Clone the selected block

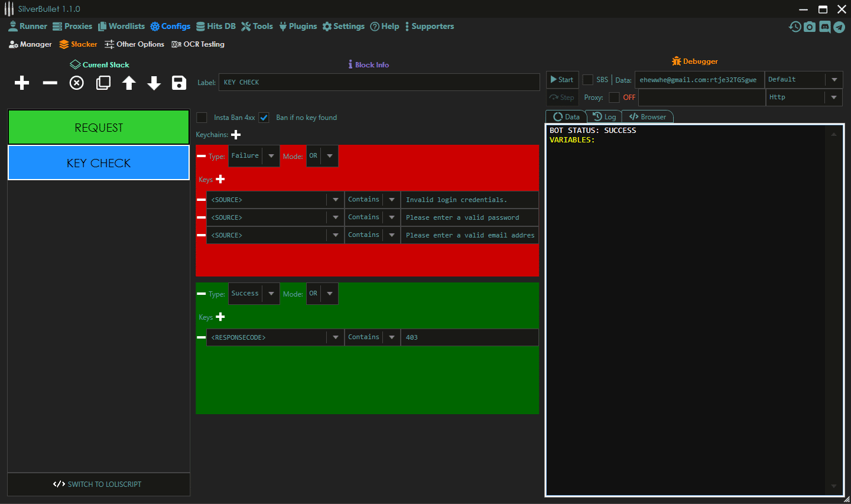(103, 83)
